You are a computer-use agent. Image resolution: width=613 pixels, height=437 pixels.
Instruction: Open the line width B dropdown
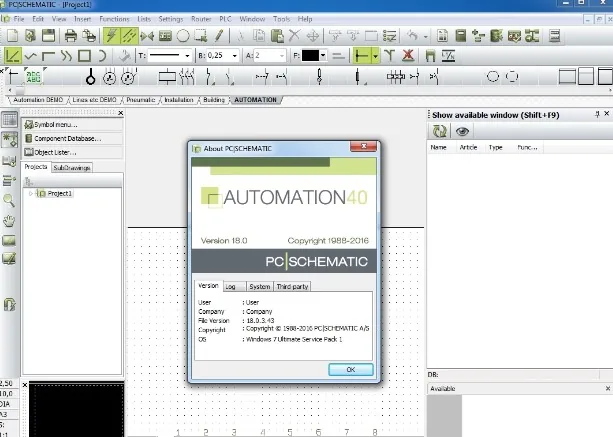coord(235,56)
